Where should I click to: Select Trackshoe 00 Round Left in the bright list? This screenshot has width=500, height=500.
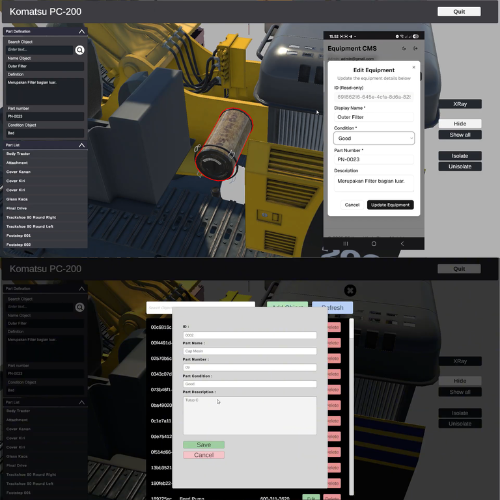coord(45,226)
